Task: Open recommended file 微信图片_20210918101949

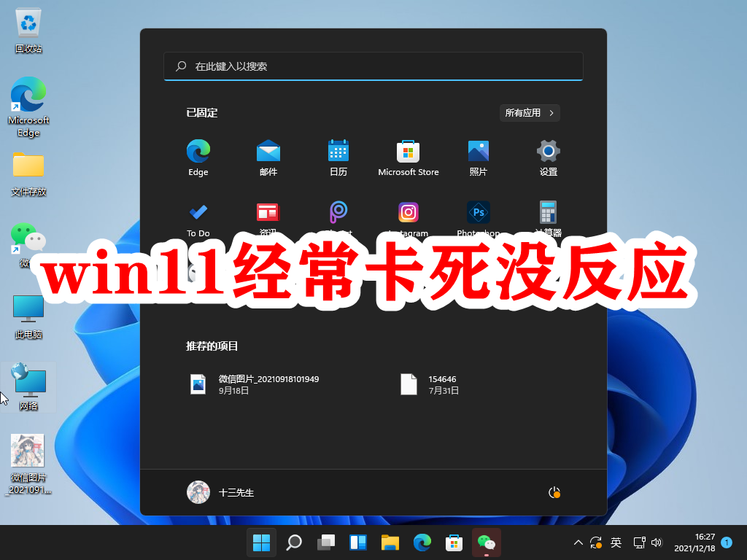Action: [x=255, y=384]
